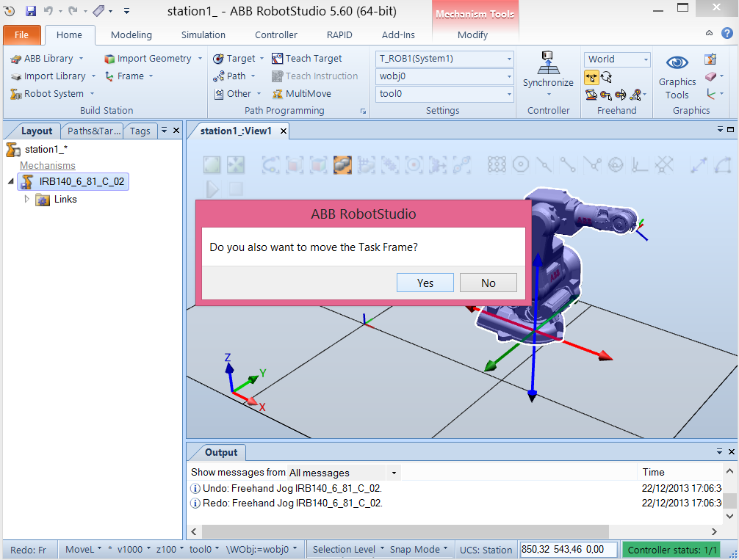Image resolution: width=739 pixels, height=560 pixels.
Task: Switch to the Modeling ribbon tab
Action: (x=131, y=34)
